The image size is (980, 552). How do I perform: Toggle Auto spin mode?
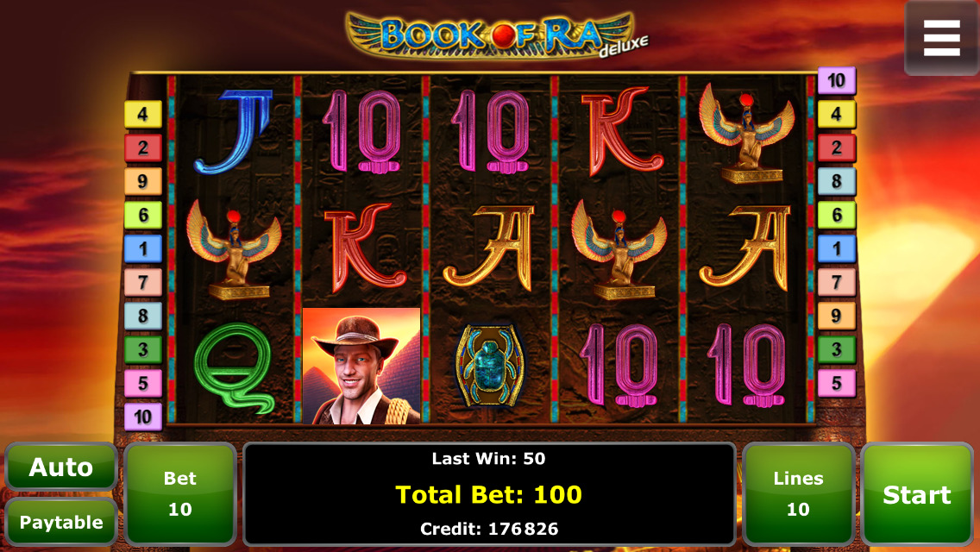point(60,467)
